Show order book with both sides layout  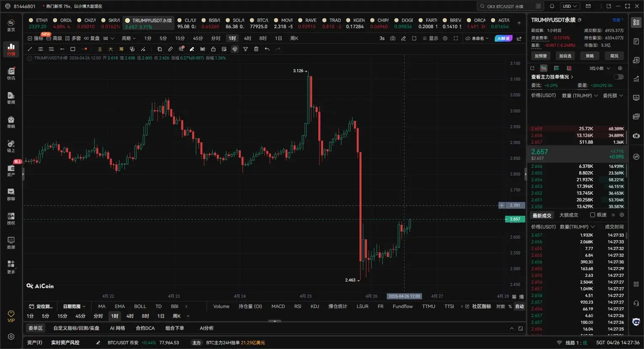point(544,68)
